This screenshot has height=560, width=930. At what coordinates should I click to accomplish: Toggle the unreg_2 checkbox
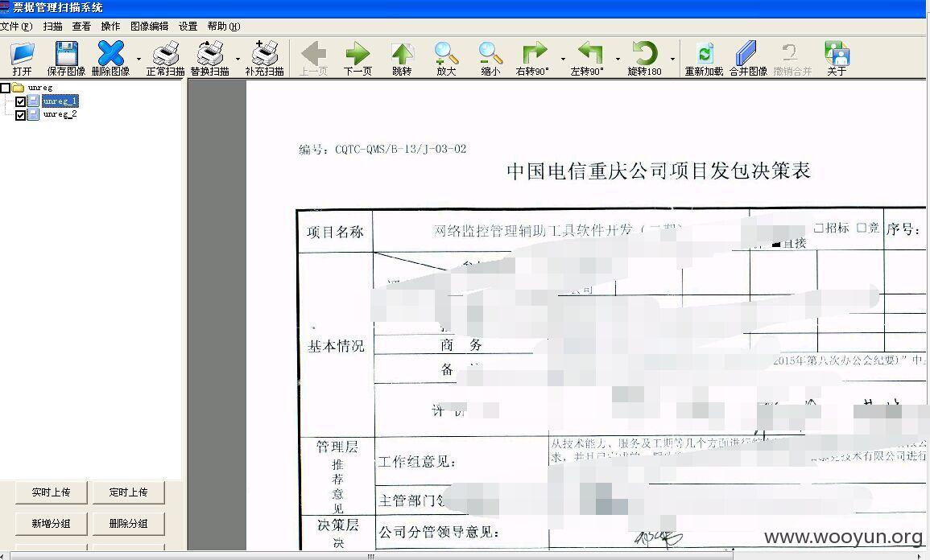pos(20,114)
